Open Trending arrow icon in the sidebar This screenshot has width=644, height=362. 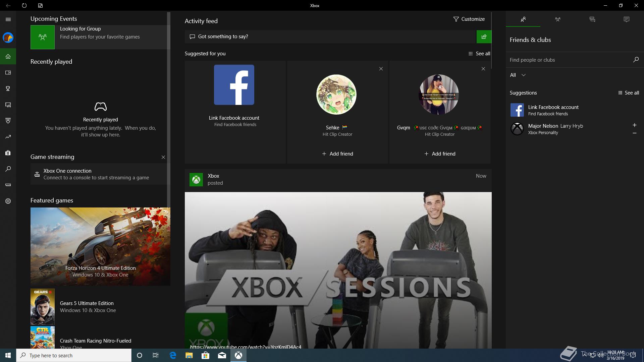(8, 137)
